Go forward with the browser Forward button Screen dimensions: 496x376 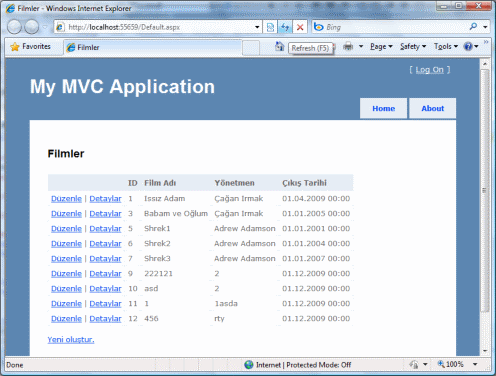pyautogui.click(x=32, y=27)
